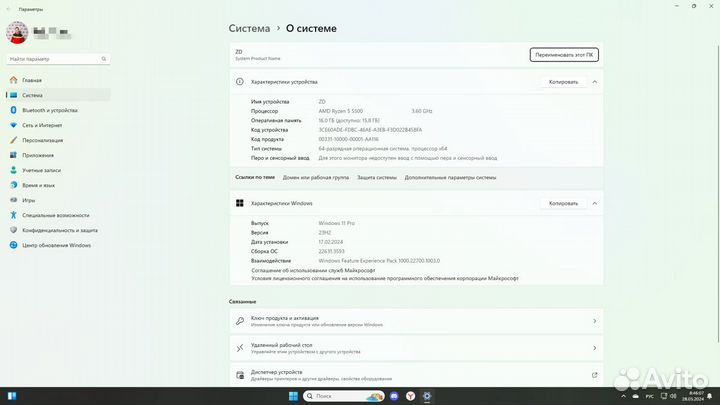Open the purple chat app on taskbar
This screenshot has width=720, height=405.
[394, 396]
